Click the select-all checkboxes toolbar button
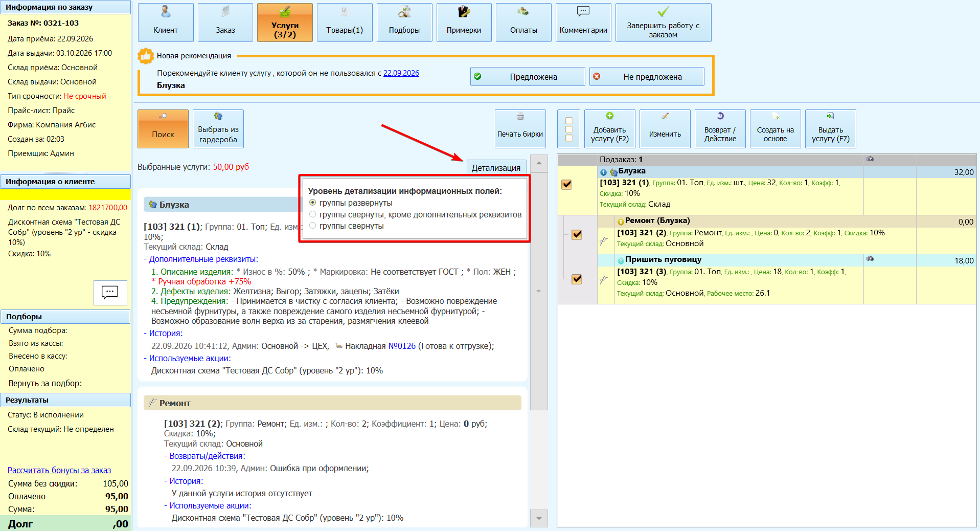Screen dimensions: 980x531 click(568, 129)
